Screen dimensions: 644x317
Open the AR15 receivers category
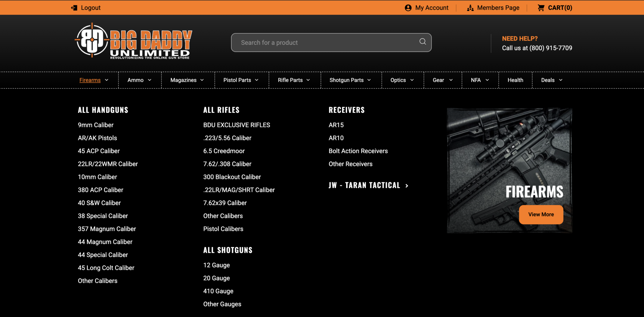(x=336, y=125)
